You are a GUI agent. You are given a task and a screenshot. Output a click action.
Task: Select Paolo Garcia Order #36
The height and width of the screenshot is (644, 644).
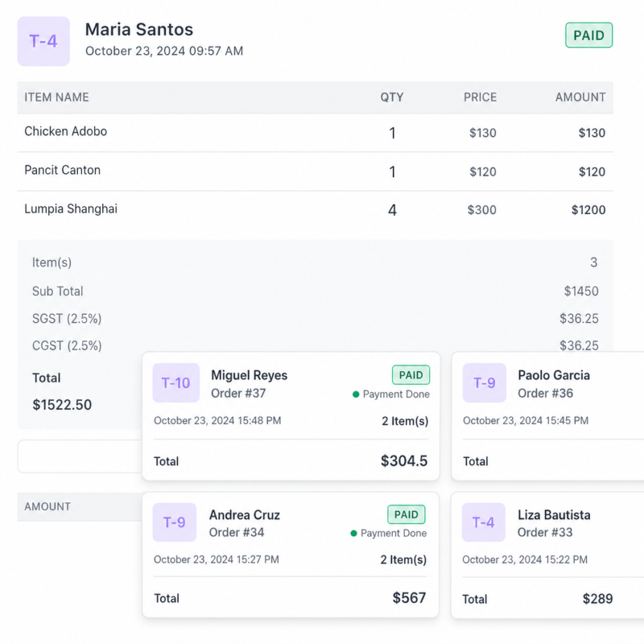(x=548, y=416)
